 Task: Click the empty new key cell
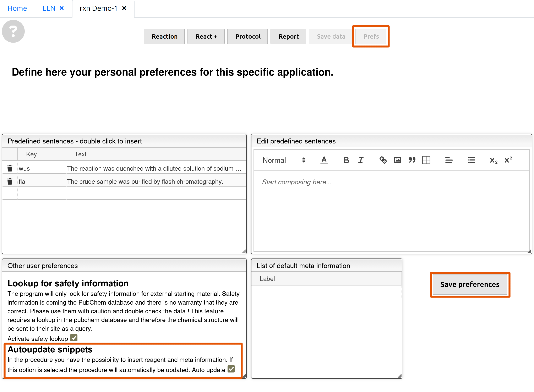click(42, 193)
